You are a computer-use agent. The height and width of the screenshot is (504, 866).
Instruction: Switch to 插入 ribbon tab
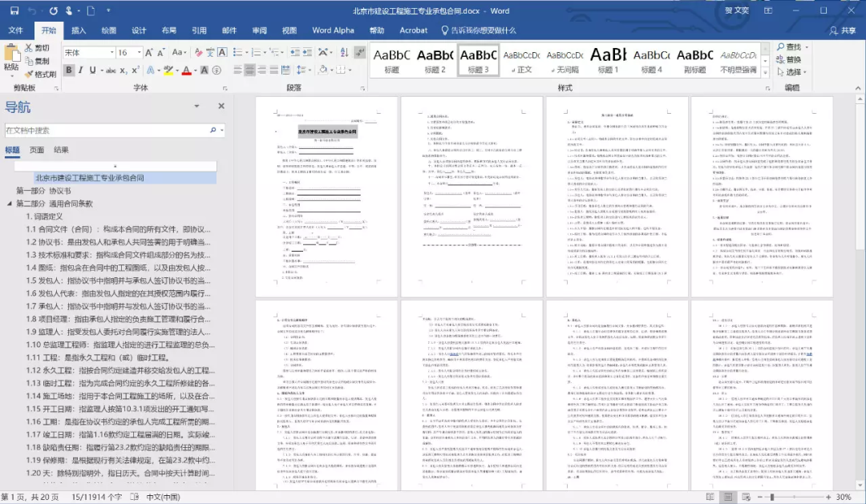[79, 30]
